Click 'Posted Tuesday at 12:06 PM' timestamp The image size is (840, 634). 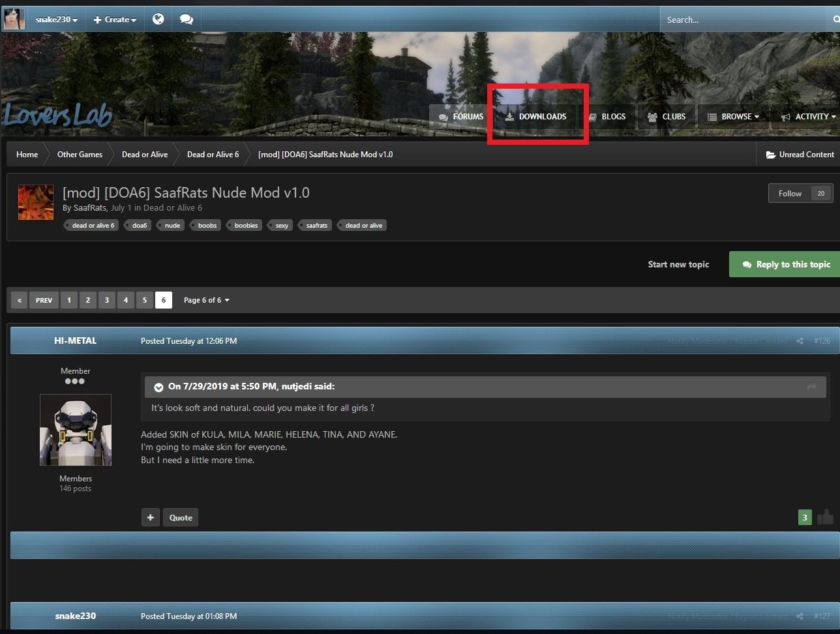(188, 341)
